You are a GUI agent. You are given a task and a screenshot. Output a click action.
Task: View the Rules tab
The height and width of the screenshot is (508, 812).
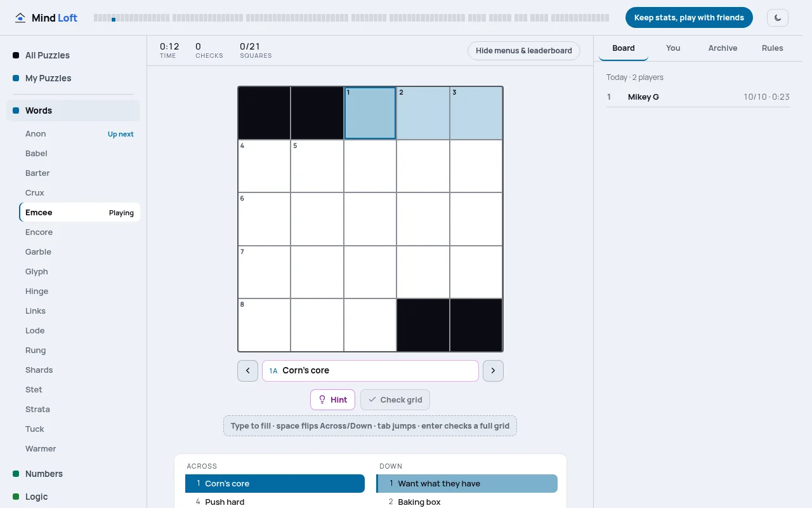click(772, 48)
